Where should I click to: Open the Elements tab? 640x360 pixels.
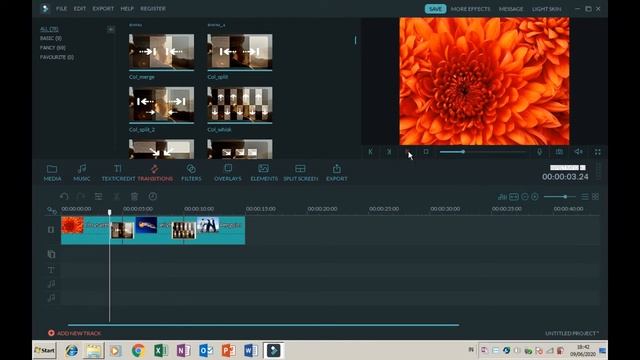pyautogui.click(x=264, y=173)
